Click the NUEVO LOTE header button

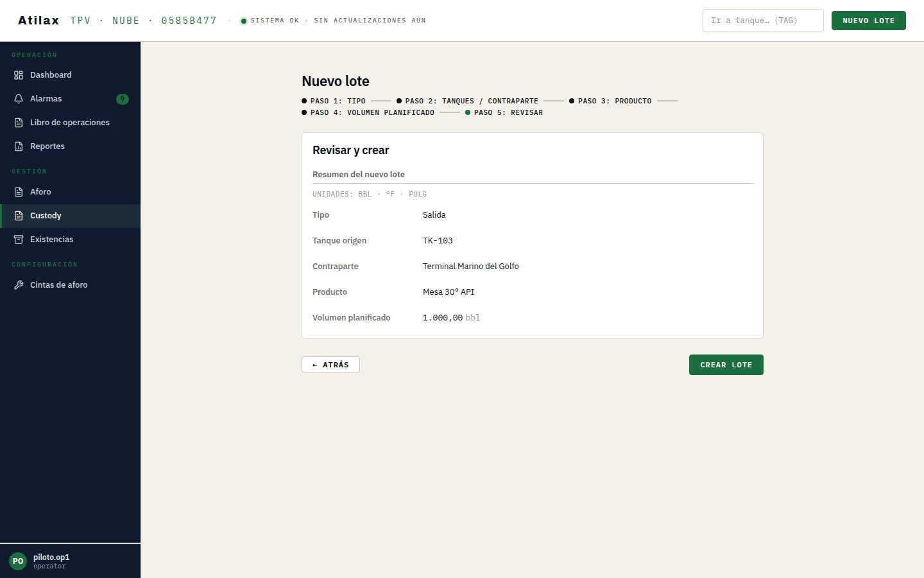click(x=869, y=21)
